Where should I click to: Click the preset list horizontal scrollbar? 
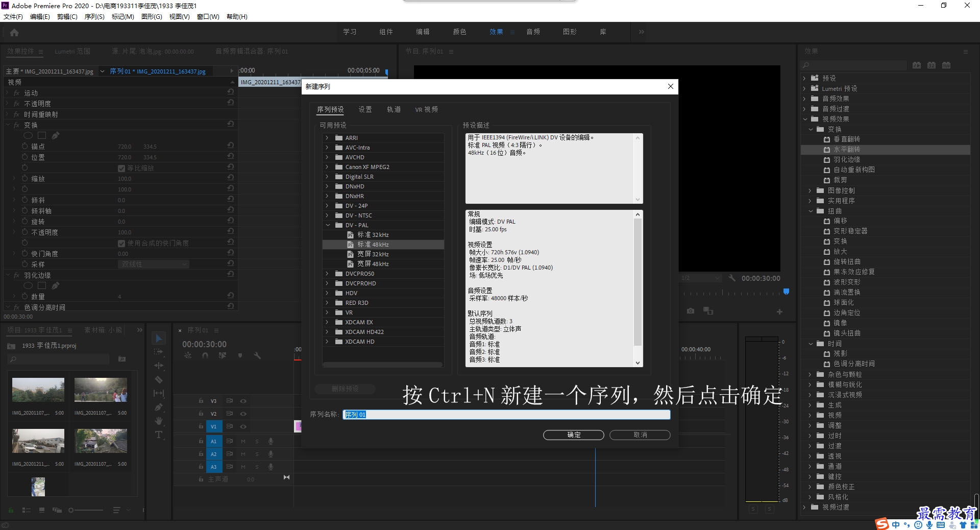[x=382, y=365]
